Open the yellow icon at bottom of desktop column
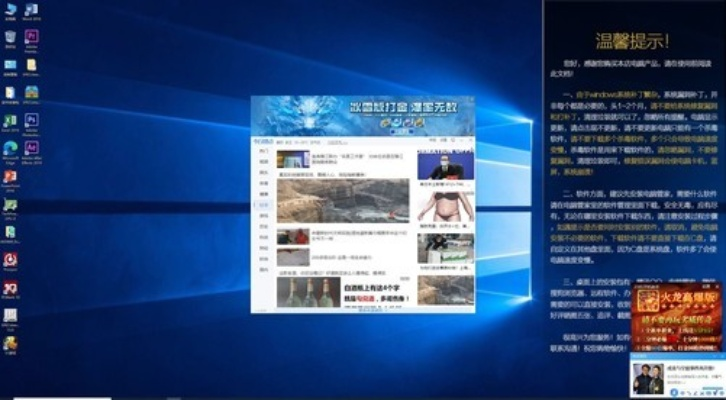The image size is (726, 400). (10, 344)
